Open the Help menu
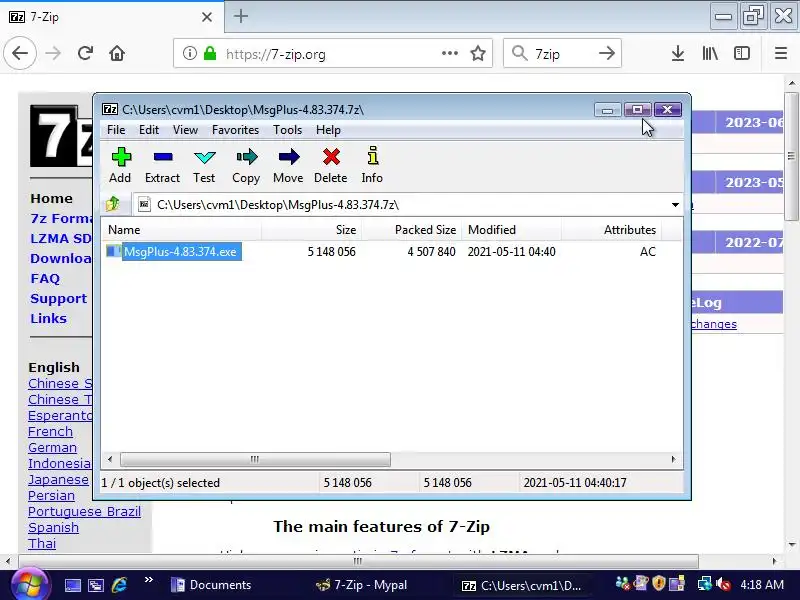Image resolution: width=800 pixels, height=600 pixels. pyautogui.click(x=328, y=130)
